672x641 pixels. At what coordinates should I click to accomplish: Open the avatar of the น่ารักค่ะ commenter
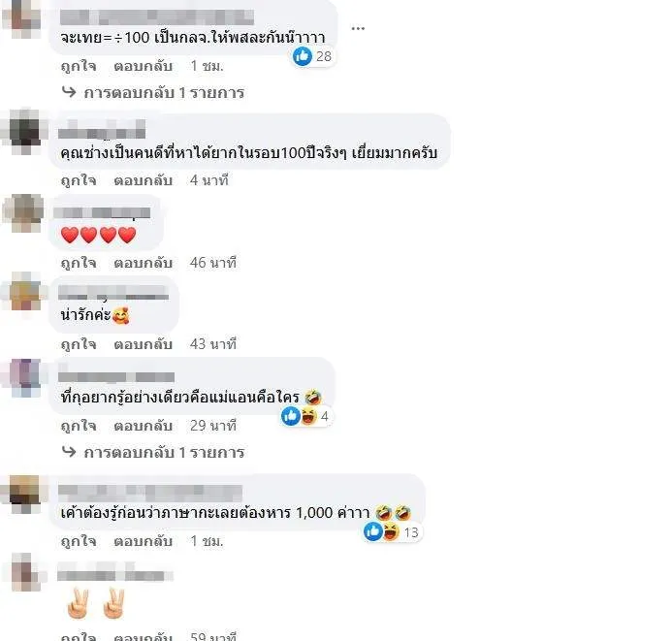point(25,292)
